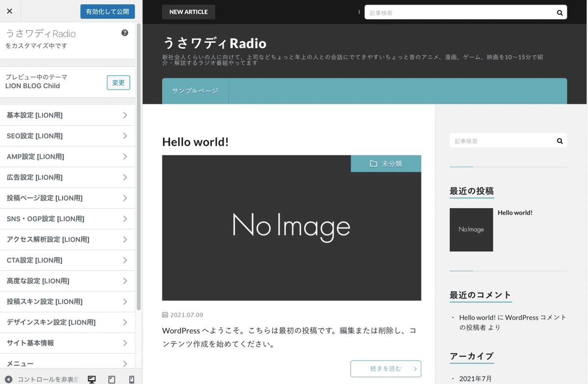Open the help question mark icon
The image size is (588, 384).
(124, 33)
